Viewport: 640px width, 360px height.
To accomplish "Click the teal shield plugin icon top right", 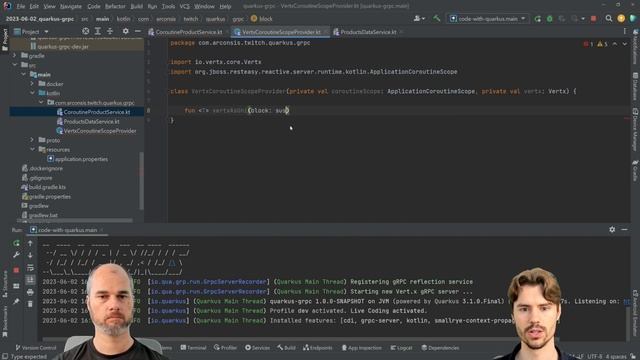I will click(x=633, y=18).
